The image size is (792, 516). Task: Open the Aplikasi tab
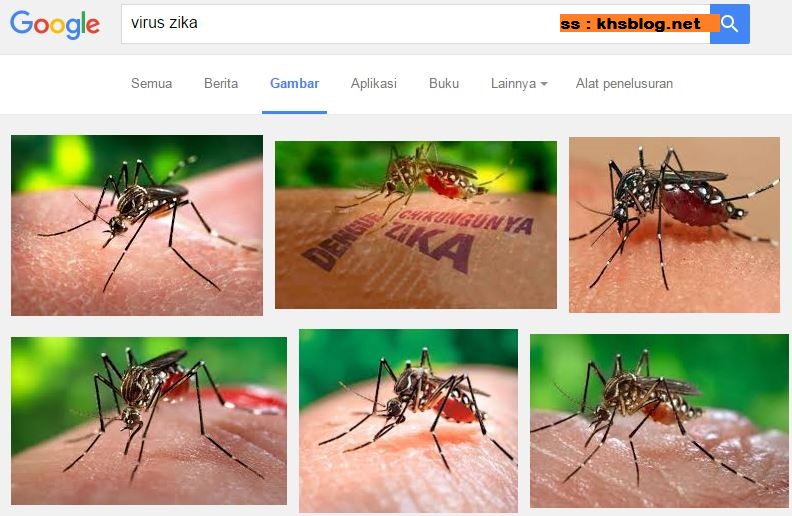tap(374, 83)
